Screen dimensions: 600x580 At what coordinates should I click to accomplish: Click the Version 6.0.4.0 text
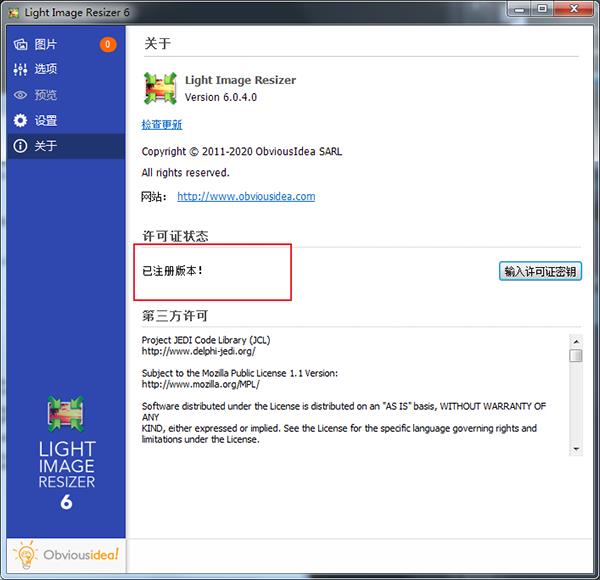221,97
